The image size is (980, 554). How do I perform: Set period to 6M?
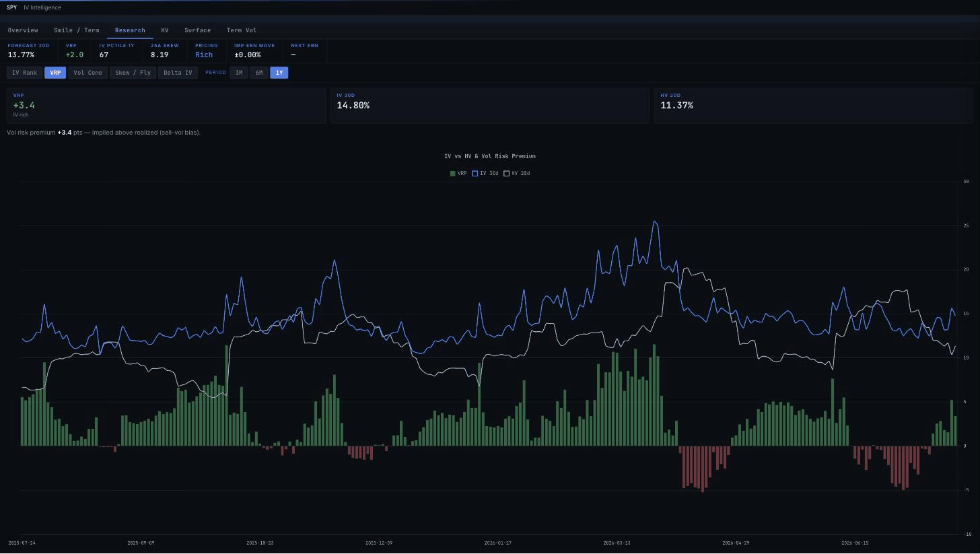coord(259,73)
